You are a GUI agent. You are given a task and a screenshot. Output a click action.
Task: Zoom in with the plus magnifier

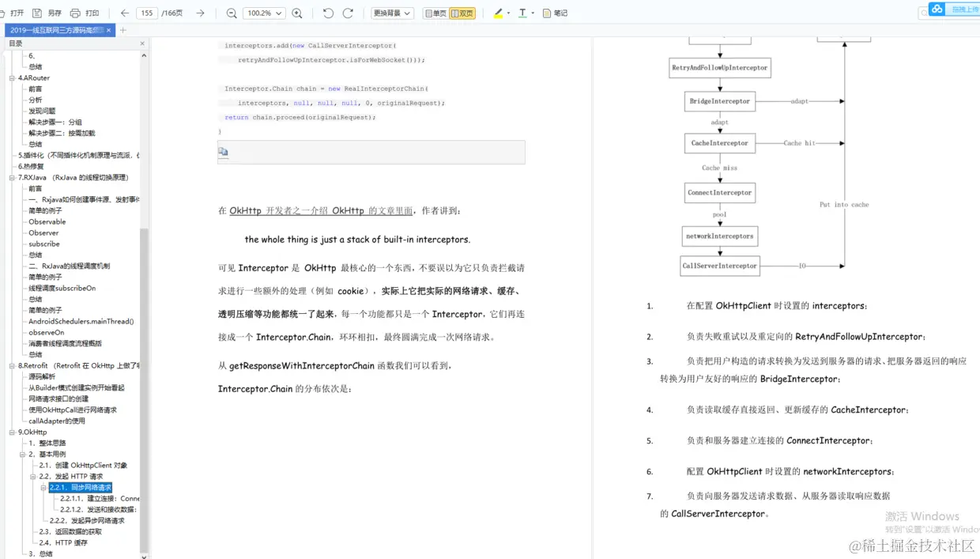click(297, 13)
